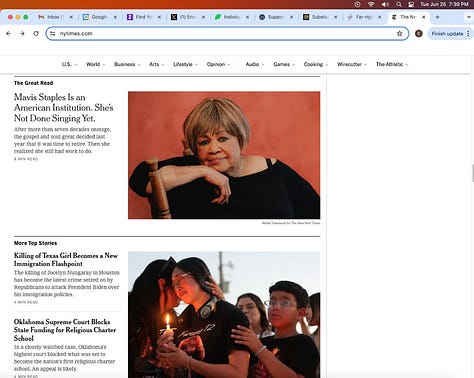
Task: Close the Google tab
Action: point(115,17)
